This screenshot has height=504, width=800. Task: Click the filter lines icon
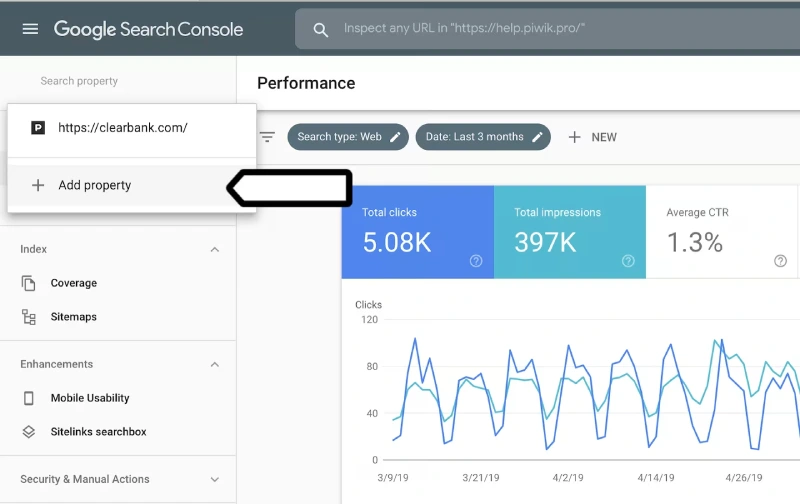267,137
